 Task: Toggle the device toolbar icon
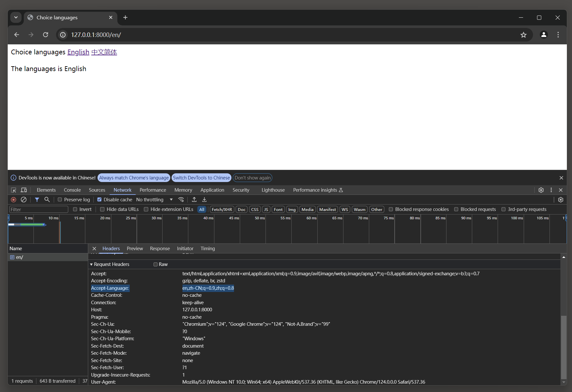pyautogui.click(x=24, y=190)
